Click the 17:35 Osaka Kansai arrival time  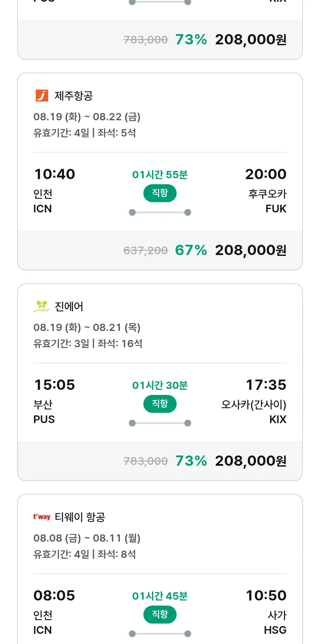[266, 385]
